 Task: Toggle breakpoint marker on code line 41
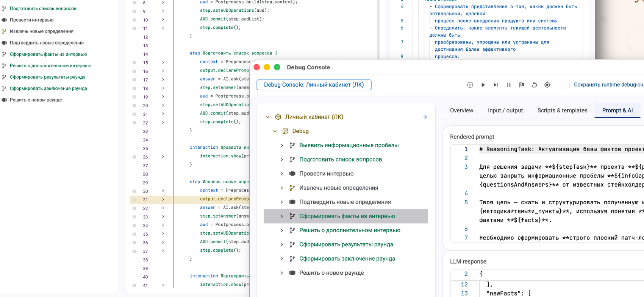point(134,285)
